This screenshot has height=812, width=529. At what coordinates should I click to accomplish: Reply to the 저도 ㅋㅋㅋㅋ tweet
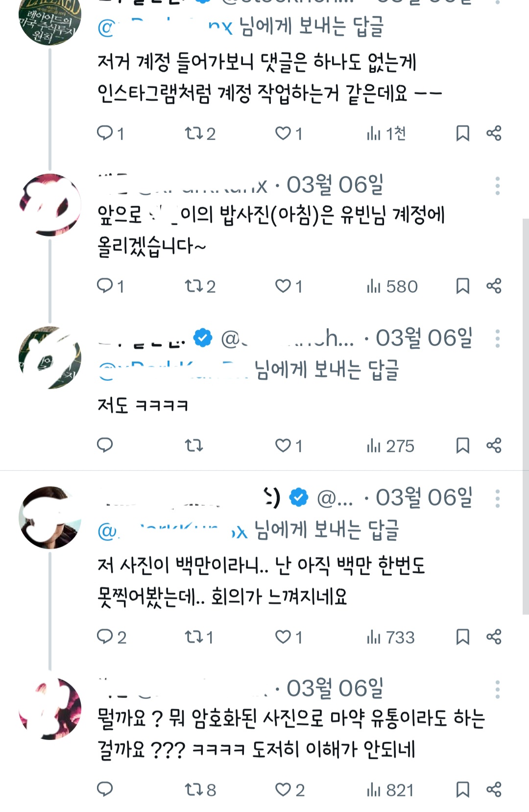(x=105, y=445)
